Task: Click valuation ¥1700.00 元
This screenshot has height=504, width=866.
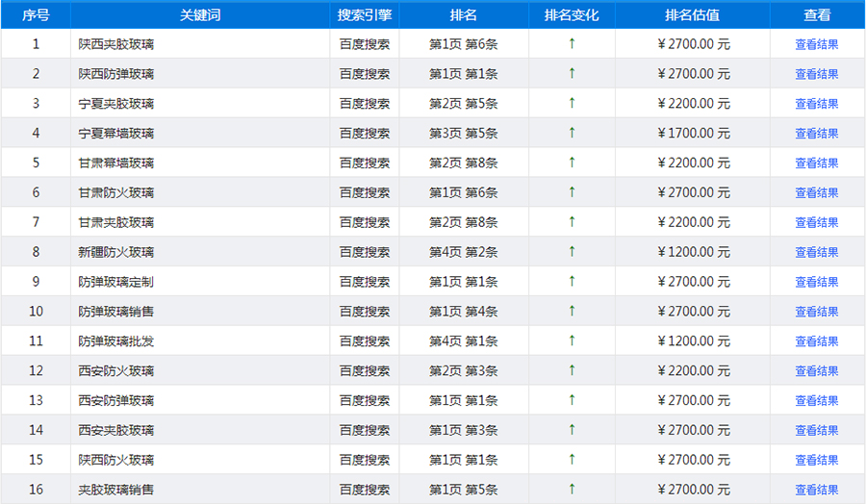Action: pyautogui.click(x=694, y=134)
